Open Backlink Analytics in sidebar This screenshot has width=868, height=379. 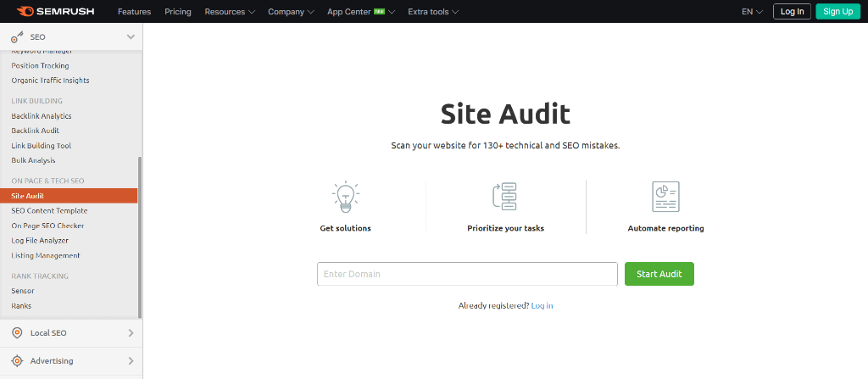point(42,116)
